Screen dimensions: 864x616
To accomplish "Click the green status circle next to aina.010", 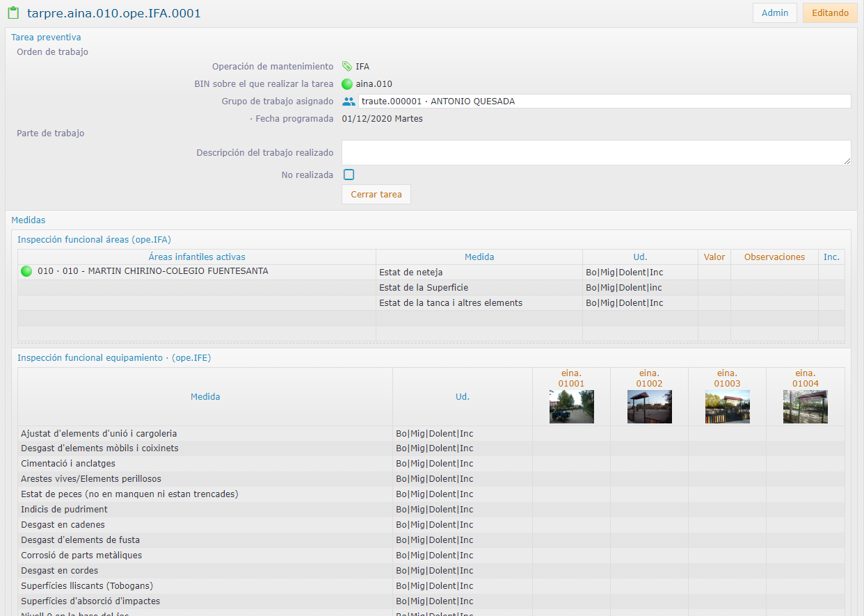I will point(347,84).
